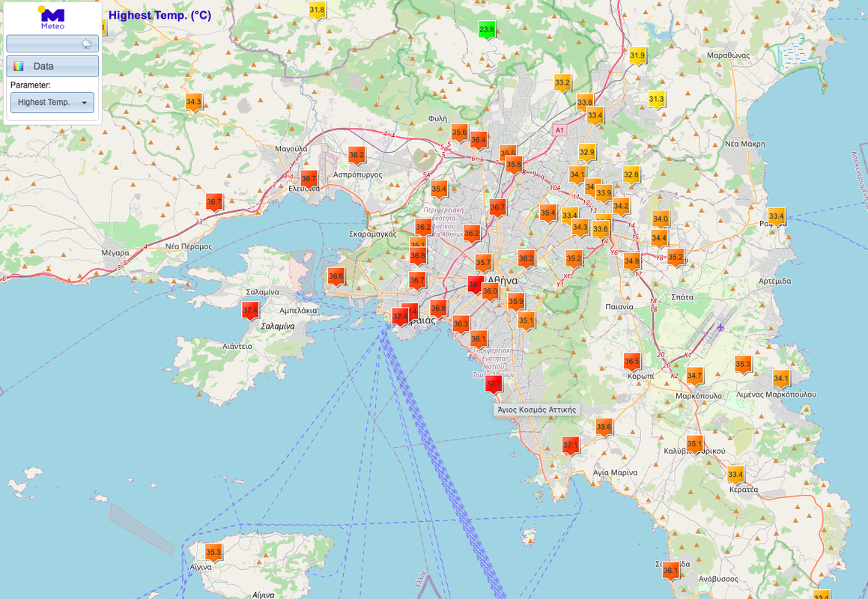Click the Μαραθώνας place label
This screenshot has width=868, height=599.
[x=729, y=55]
